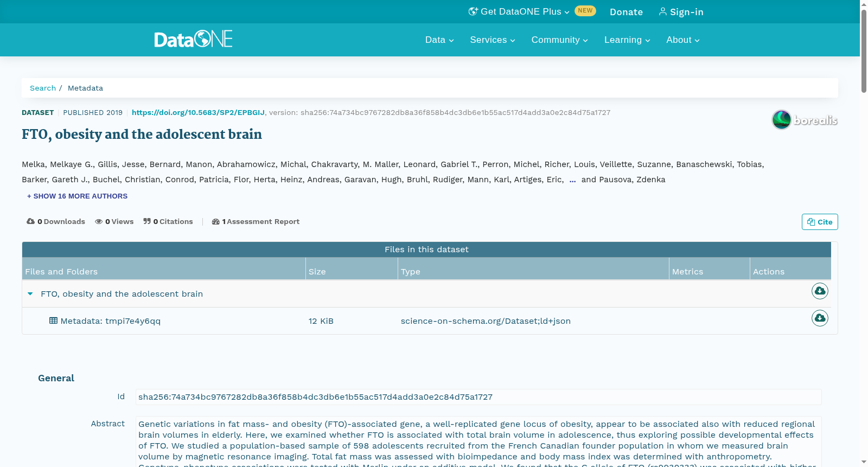The width and height of the screenshot is (868, 467).
Task: Click the Id field value in General
Action: [478, 397]
